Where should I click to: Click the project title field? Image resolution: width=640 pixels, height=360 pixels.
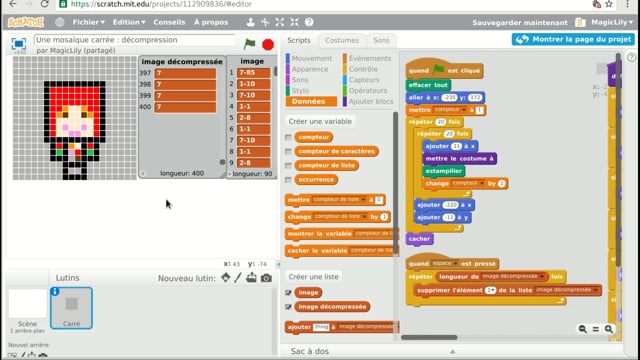click(x=135, y=40)
